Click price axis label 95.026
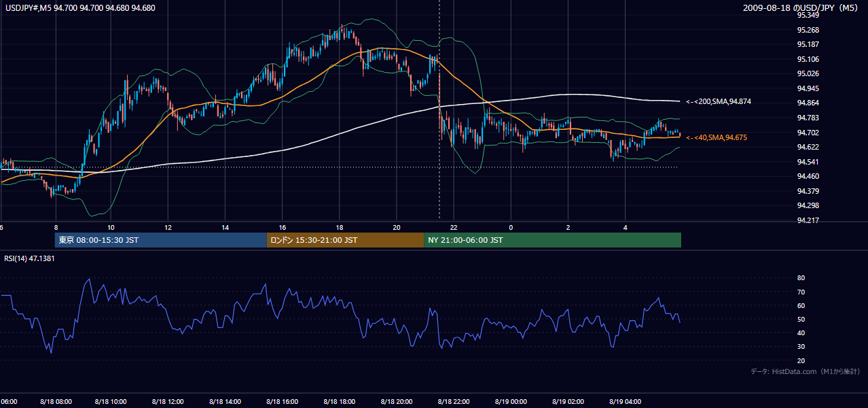The width and height of the screenshot is (868, 408). click(x=808, y=73)
